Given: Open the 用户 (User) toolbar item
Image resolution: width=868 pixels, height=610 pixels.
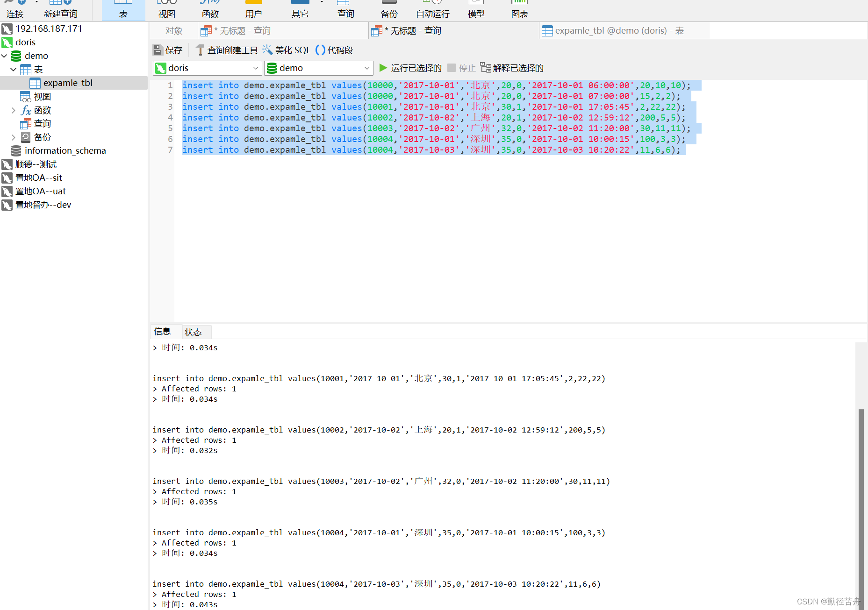Looking at the screenshot, I should pyautogui.click(x=254, y=10).
